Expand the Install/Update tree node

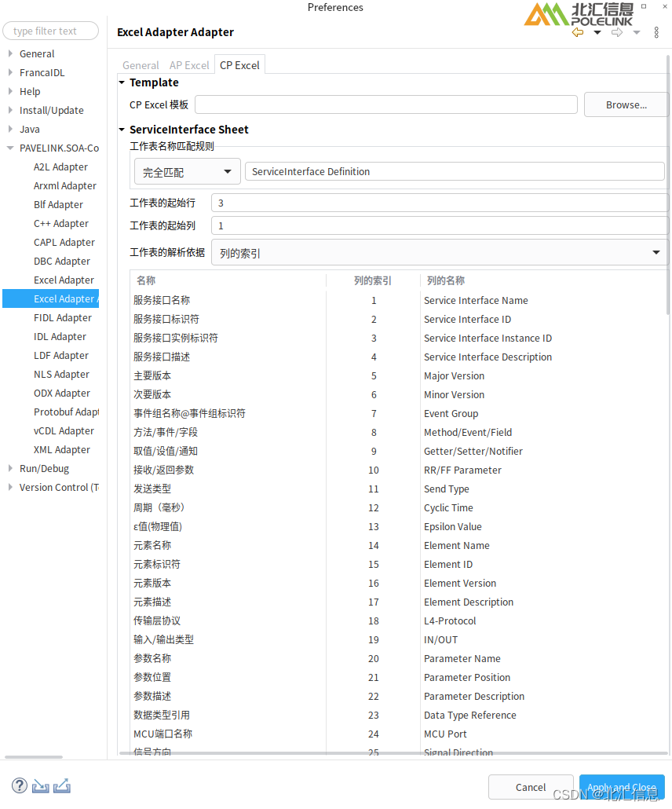tap(10, 111)
